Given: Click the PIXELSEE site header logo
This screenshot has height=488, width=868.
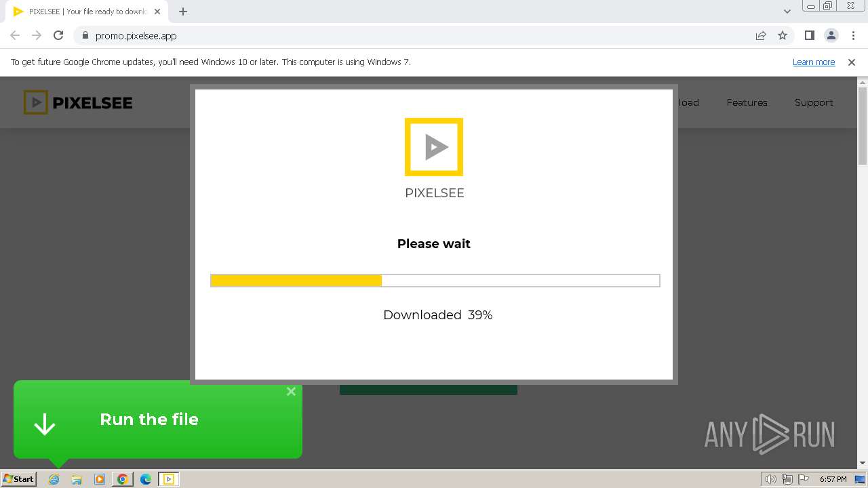Looking at the screenshot, I should (x=78, y=102).
